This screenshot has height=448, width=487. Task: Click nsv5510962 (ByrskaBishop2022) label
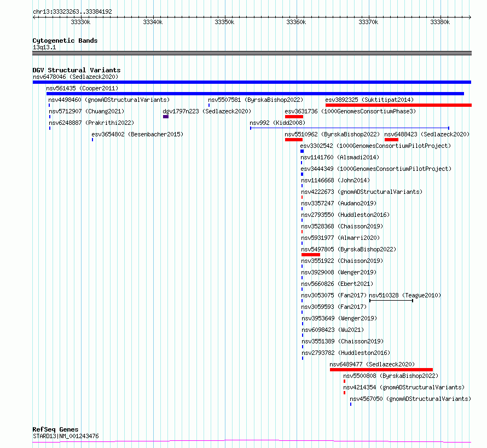click(332, 134)
